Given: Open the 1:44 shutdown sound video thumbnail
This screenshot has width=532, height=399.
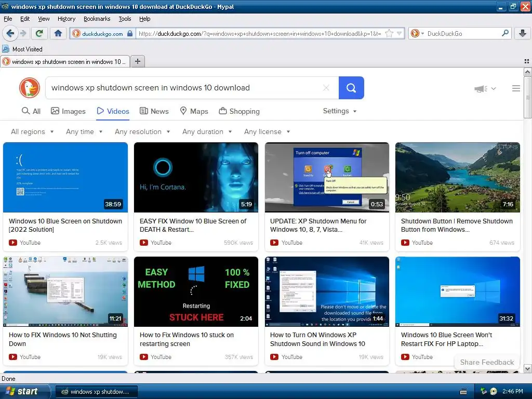Looking at the screenshot, I should point(327,292).
